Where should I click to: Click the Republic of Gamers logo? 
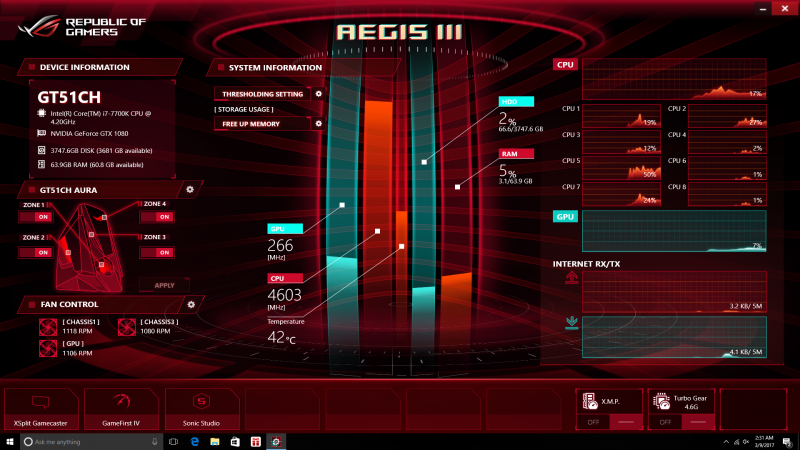click(82, 27)
